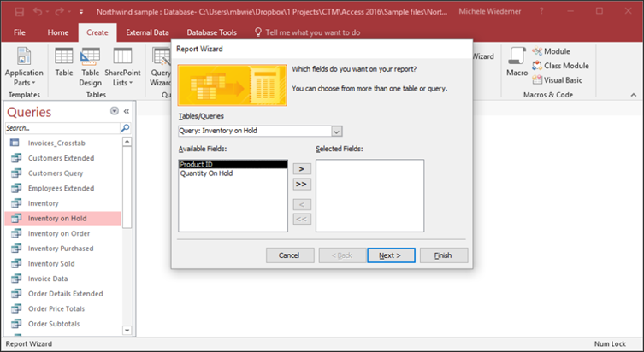Click the search magnifier icon
Image resolution: width=644 pixels, height=352 pixels.
(125, 128)
